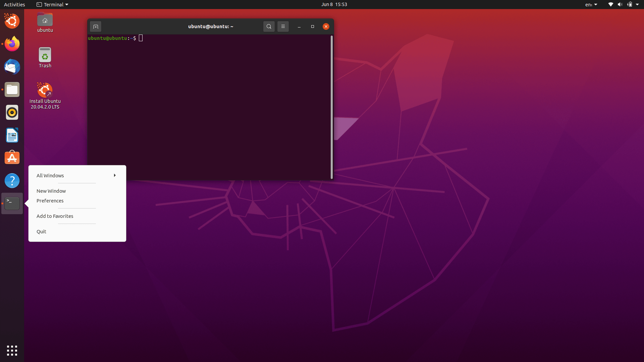Open the system menu dropdown arrow
This screenshot has width=644, height=362.
[637, 5]
